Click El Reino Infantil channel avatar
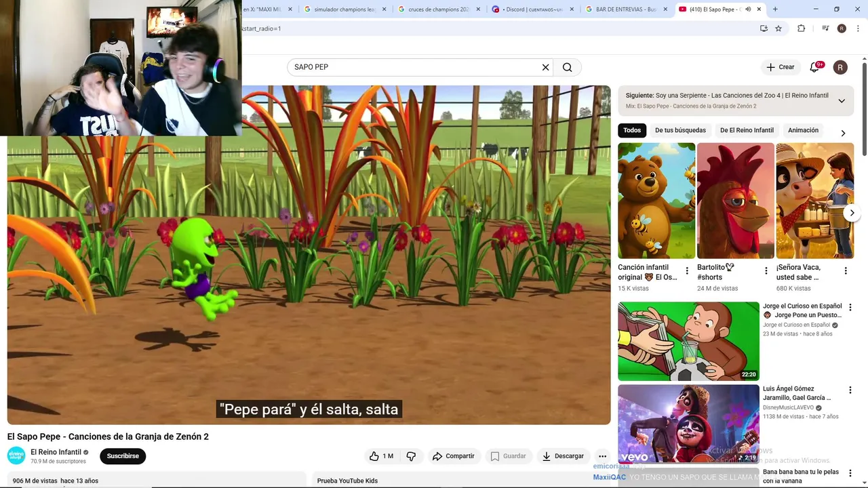868x488 pixels. pos(16,456)
